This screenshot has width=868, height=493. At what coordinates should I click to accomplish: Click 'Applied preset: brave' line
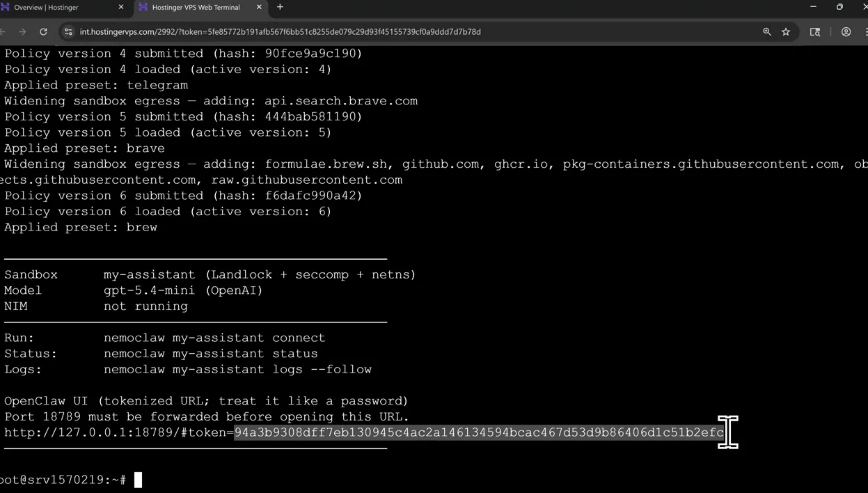(84, 148)
